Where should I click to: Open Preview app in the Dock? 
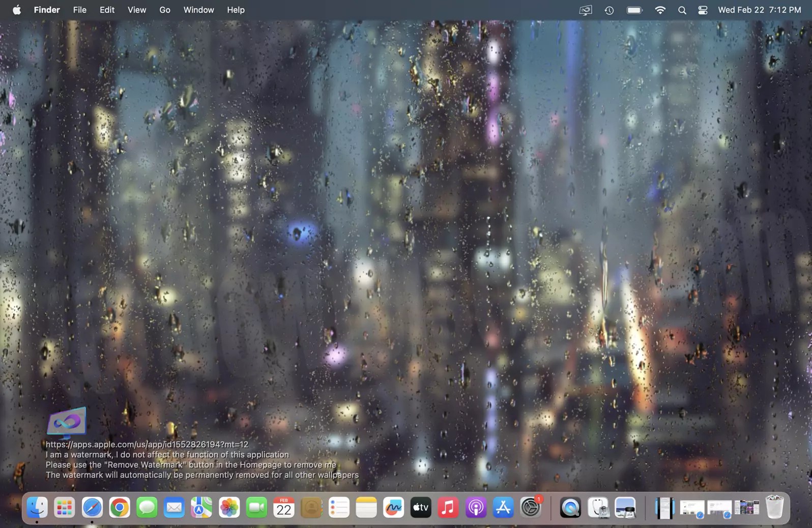click(x=625, y=508)
